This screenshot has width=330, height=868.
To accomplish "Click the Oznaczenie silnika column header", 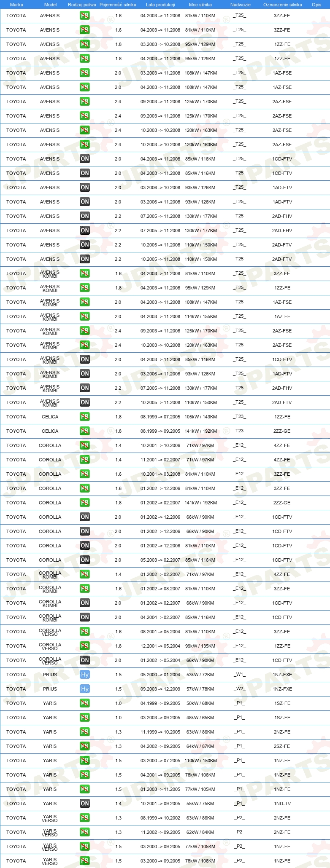I will (282, 5).
